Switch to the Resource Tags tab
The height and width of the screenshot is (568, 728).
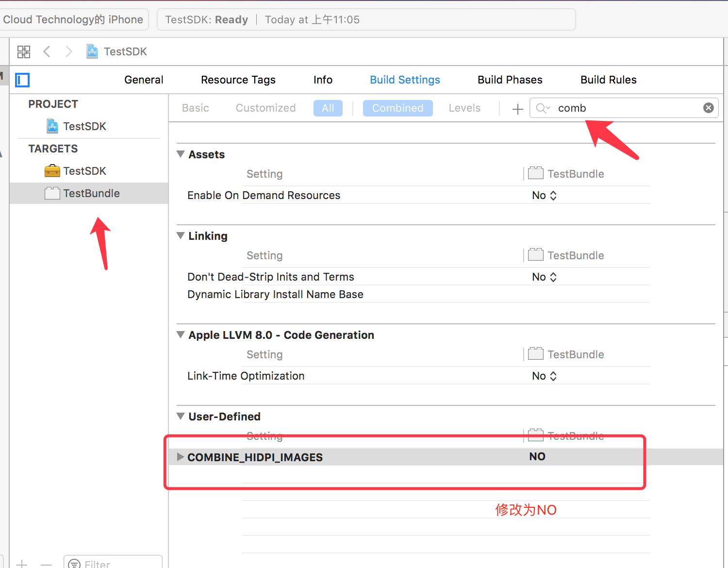point(238,80)
